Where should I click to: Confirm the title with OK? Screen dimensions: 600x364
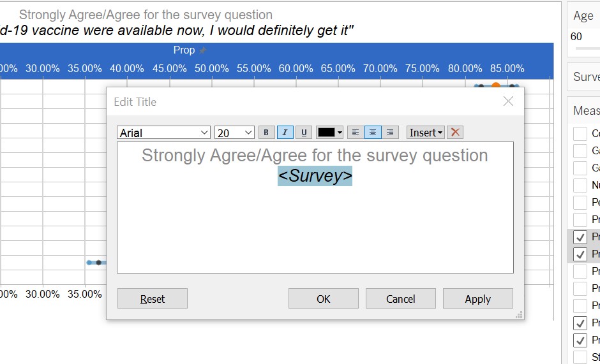[323, 298]
